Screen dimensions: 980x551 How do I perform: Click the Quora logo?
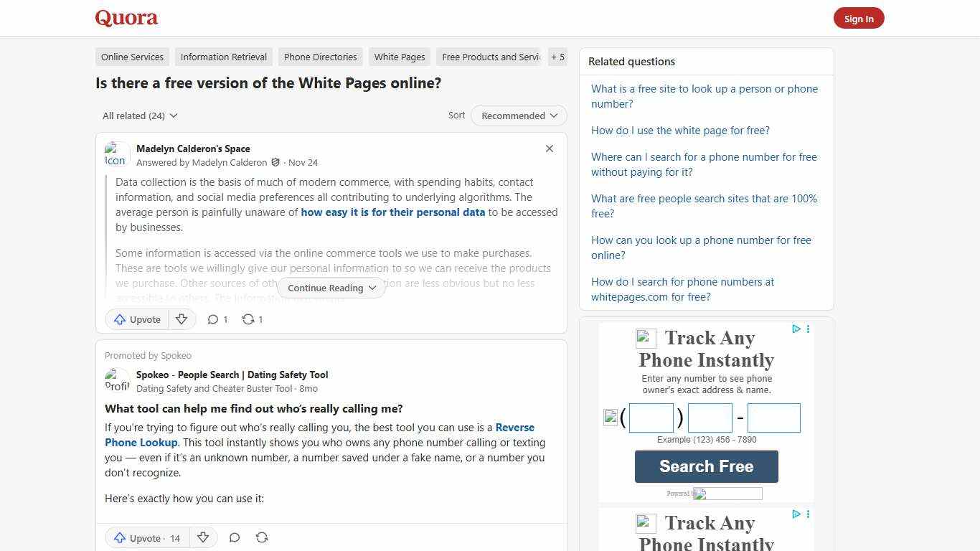point(126,18)
